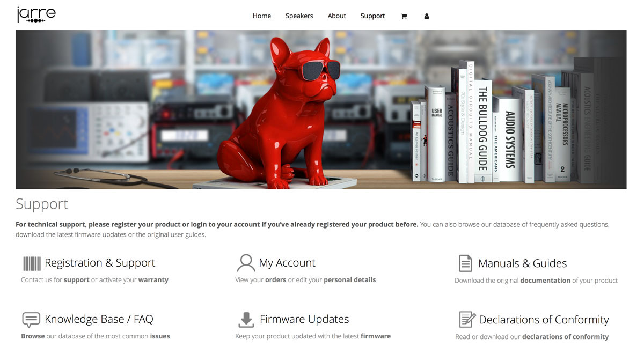Open the Registration & Support heading link
Screen dimensions: 644x361
pyautogui.click(x=100, y=263)
